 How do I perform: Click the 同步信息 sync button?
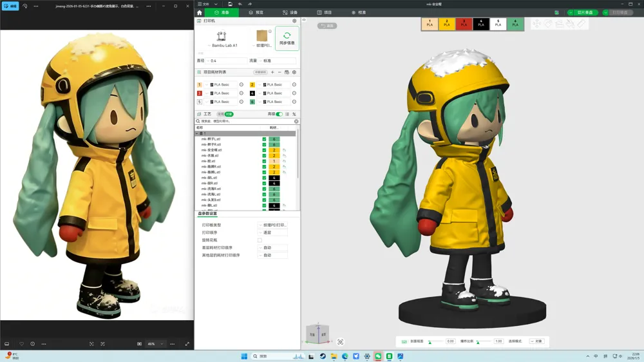[287, 38]
